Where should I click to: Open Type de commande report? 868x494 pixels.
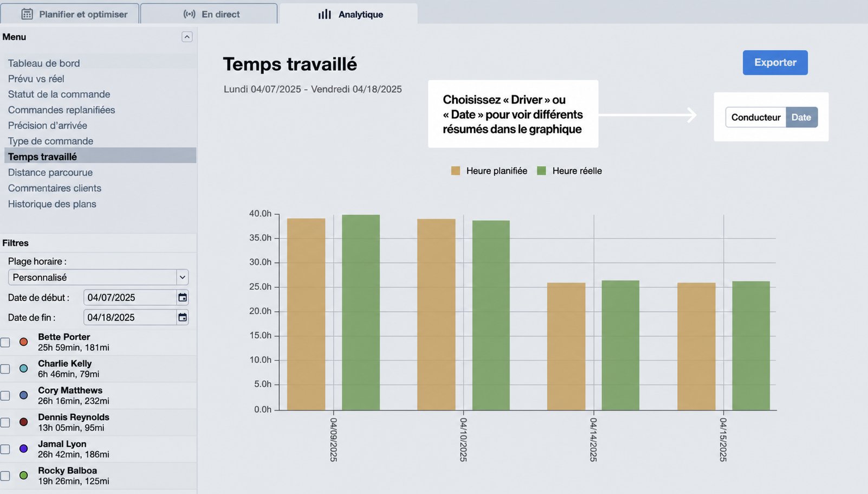coord(50,142)
